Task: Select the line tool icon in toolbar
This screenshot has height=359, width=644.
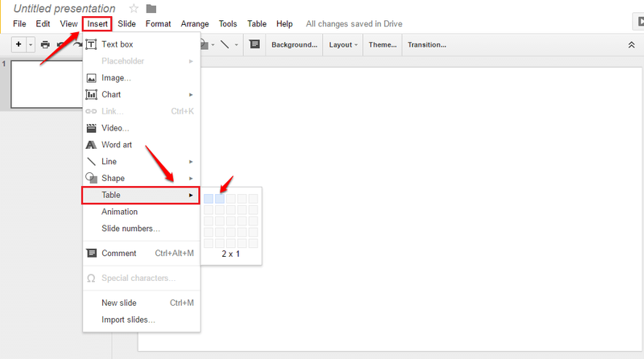Action: click(x=225, y=44)
